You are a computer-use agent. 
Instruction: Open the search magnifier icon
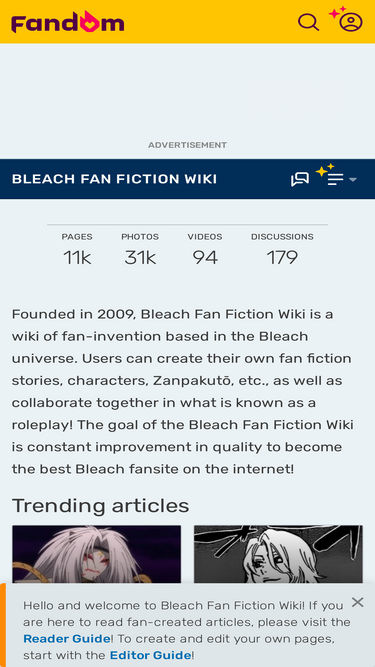pyautogui.click(x=308, y=22)
